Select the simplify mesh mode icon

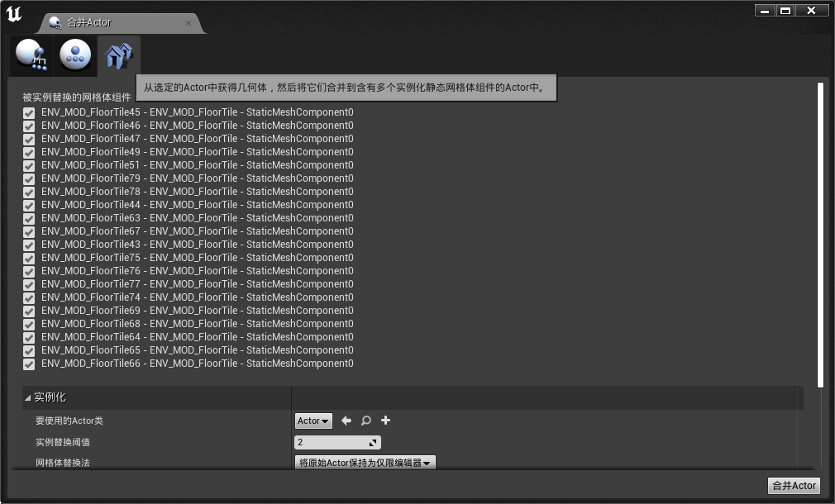click(75, 55)
